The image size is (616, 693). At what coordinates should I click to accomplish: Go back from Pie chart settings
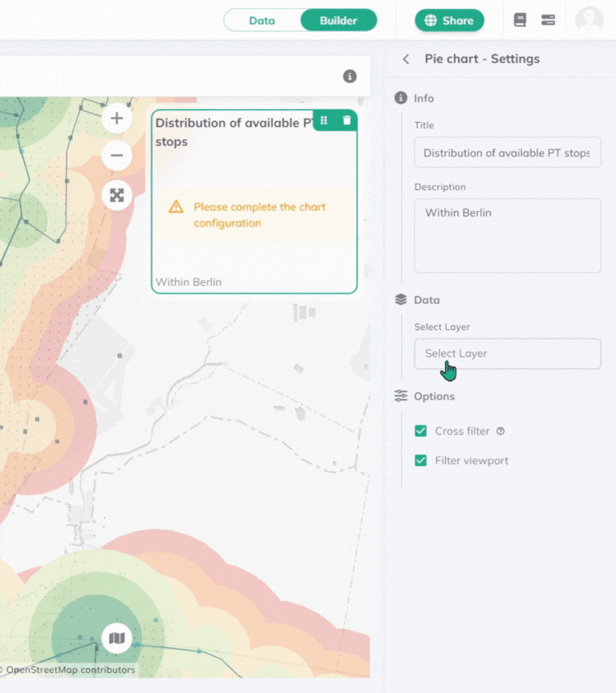(406, 59)
